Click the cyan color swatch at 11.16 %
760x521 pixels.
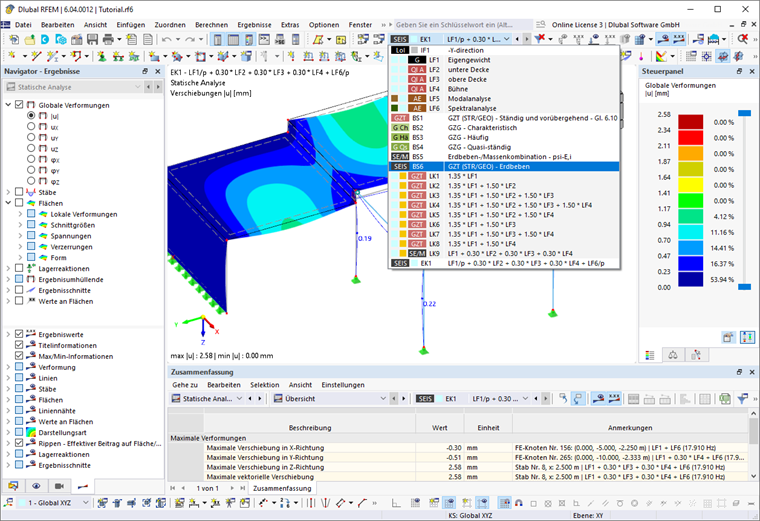[690, 232]
